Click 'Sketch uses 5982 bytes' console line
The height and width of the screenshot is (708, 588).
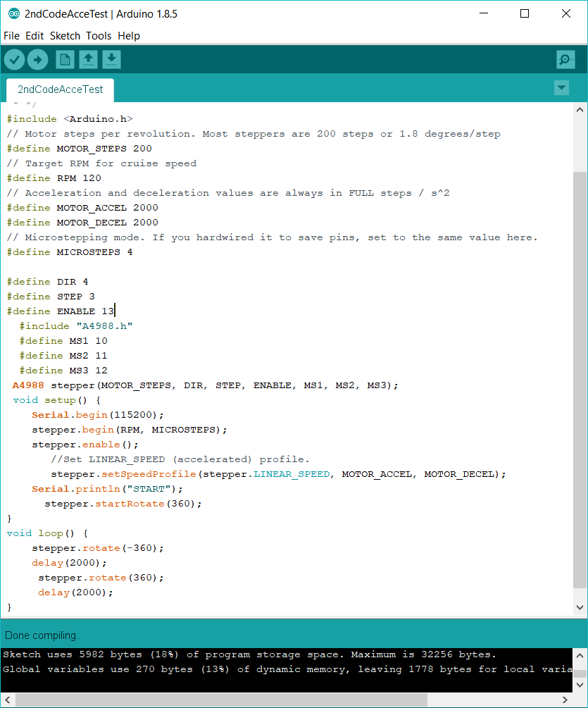click(249, 654)
